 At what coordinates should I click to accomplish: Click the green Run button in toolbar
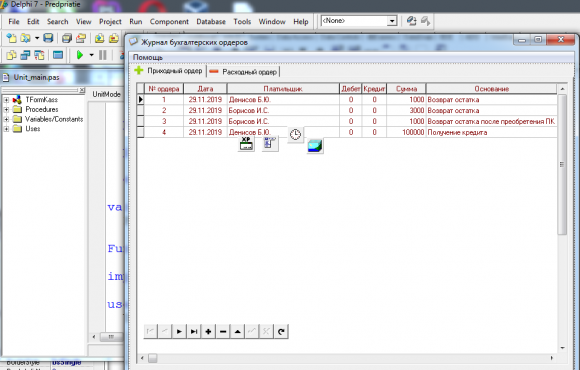pyautogui.click(x=80, y=55)
